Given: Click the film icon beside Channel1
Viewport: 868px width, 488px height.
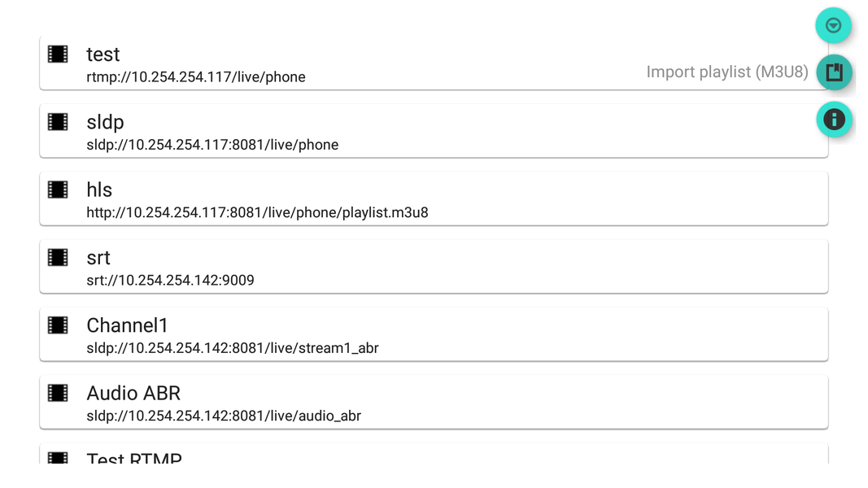Looking at the screenshot, I should pyautogui.click(x=58, y=325).
